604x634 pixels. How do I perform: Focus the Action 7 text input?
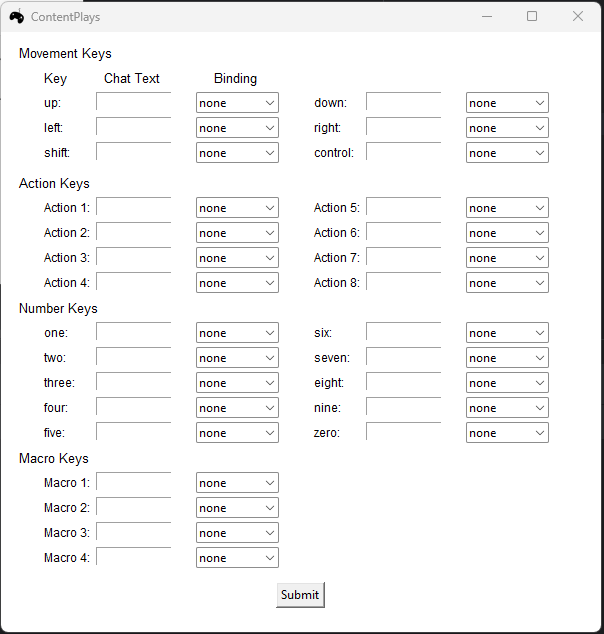tap(403, 256)
